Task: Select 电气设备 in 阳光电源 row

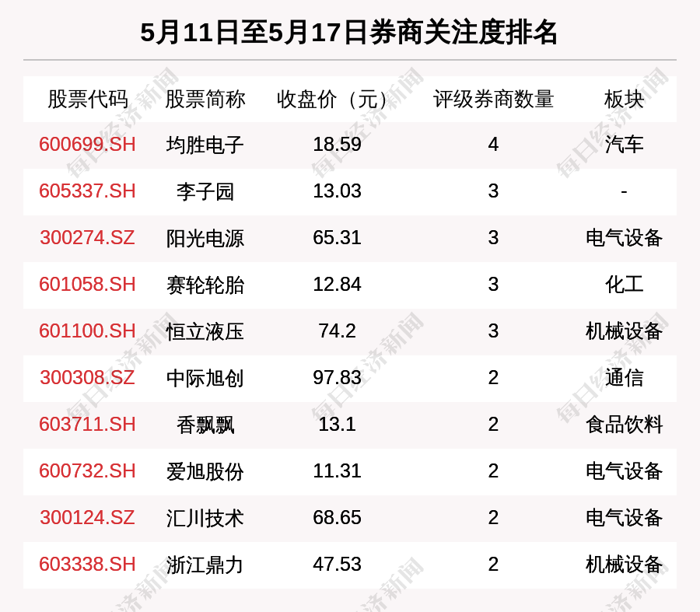Action: [x=624, y=238]
